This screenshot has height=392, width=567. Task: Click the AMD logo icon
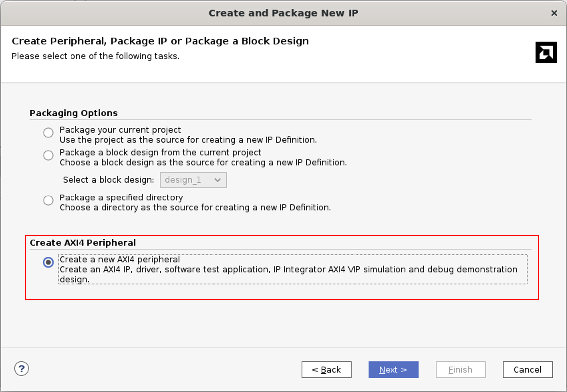click(x=546, y=53)
